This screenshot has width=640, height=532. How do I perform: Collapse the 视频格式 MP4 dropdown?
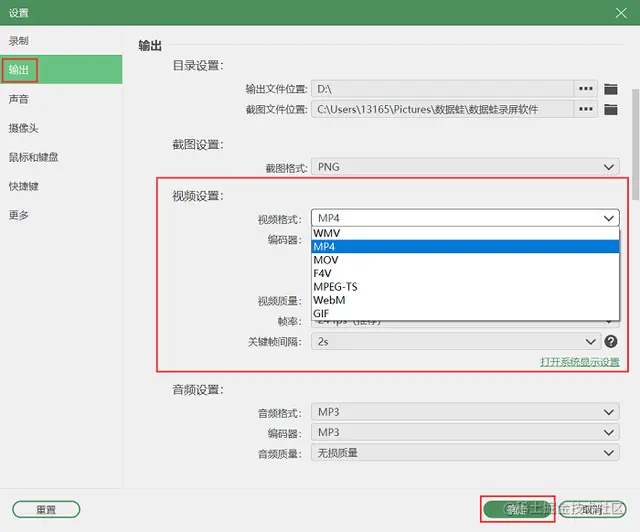[465, 218]
